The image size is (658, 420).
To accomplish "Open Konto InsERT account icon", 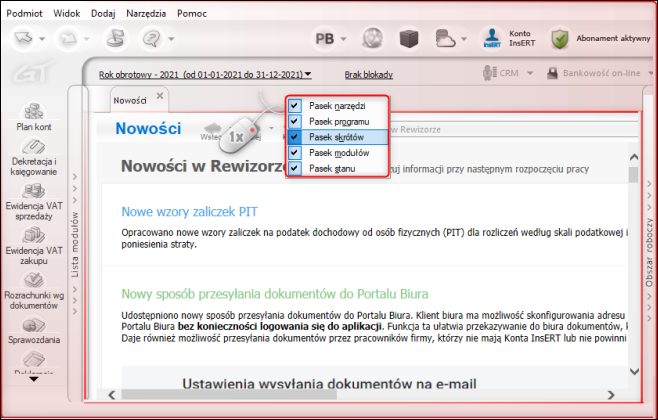I will coord(492,39).
